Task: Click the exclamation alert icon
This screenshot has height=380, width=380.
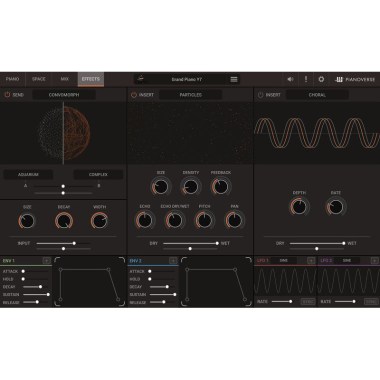Action: 306,79
